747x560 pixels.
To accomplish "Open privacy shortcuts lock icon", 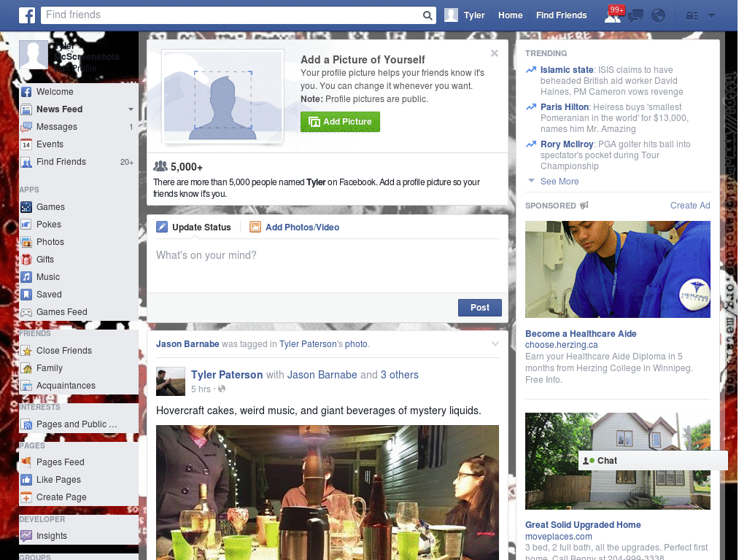I will (x=692, y=16).
